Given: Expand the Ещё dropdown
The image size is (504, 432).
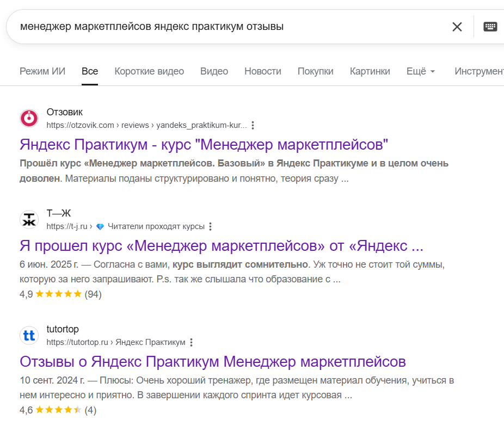Looking at the screenshot, I should point(421,71).
